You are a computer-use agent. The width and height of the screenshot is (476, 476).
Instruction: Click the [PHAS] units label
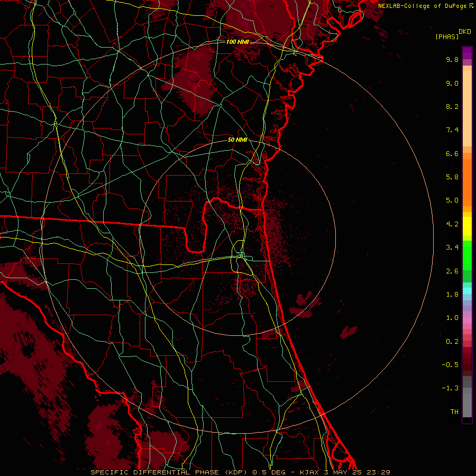tap(447, 37)
